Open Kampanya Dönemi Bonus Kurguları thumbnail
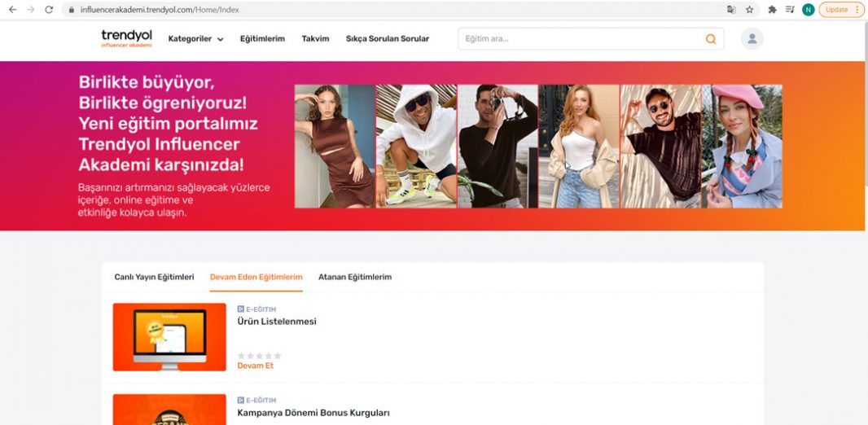 coord(169,410)
